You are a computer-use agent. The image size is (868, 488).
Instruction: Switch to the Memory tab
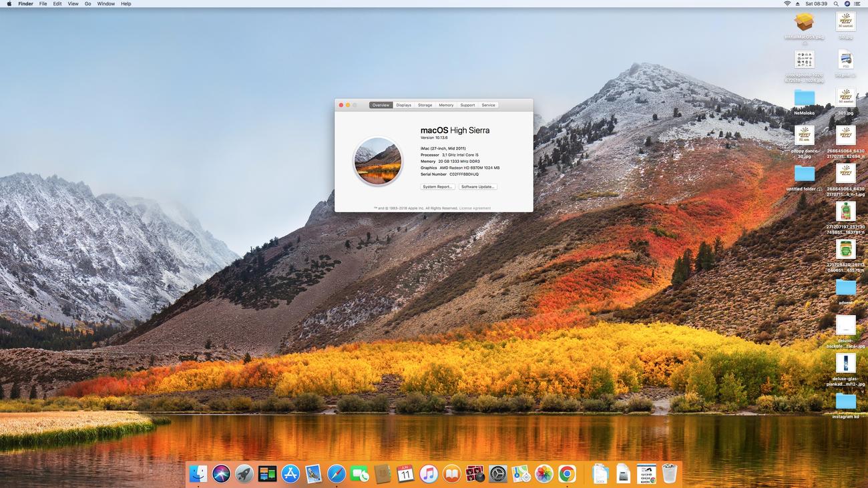click(446, 105)
